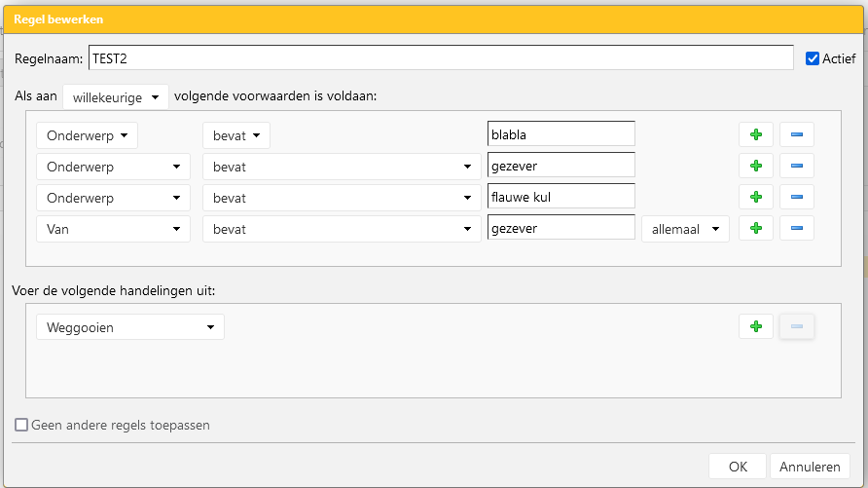Click the 'blabla' value text field
The width and height of the screenshot is (868, 488).
[x=561, y=134]
